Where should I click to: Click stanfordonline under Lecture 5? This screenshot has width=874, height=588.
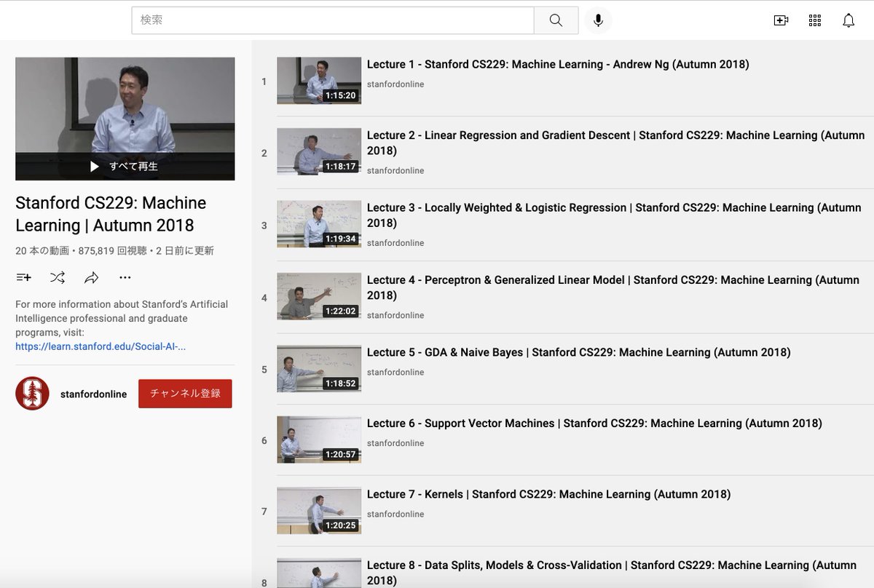click(395, 372)
